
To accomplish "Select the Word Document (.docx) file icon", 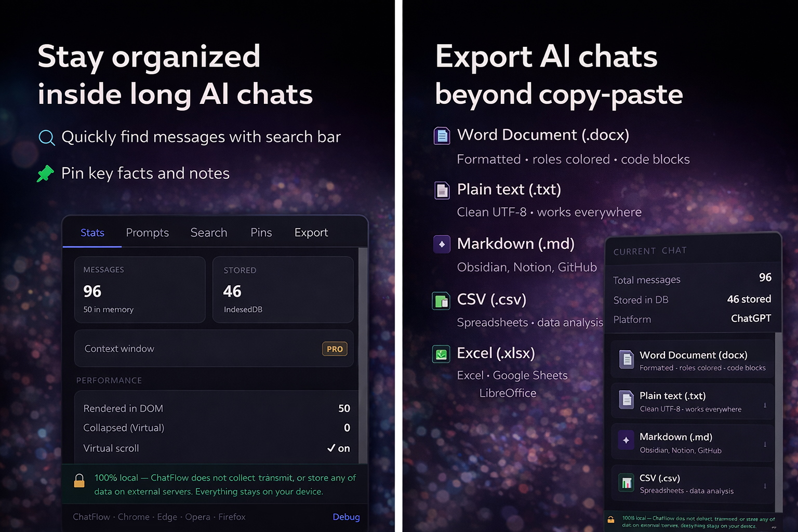I will (441, 136).
